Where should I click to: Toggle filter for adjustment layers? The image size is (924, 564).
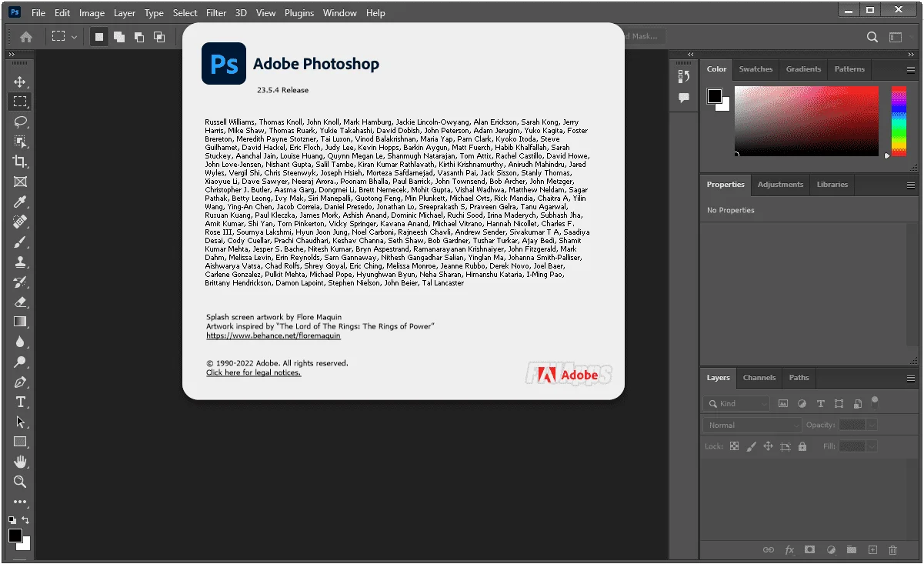coord(802,403)
